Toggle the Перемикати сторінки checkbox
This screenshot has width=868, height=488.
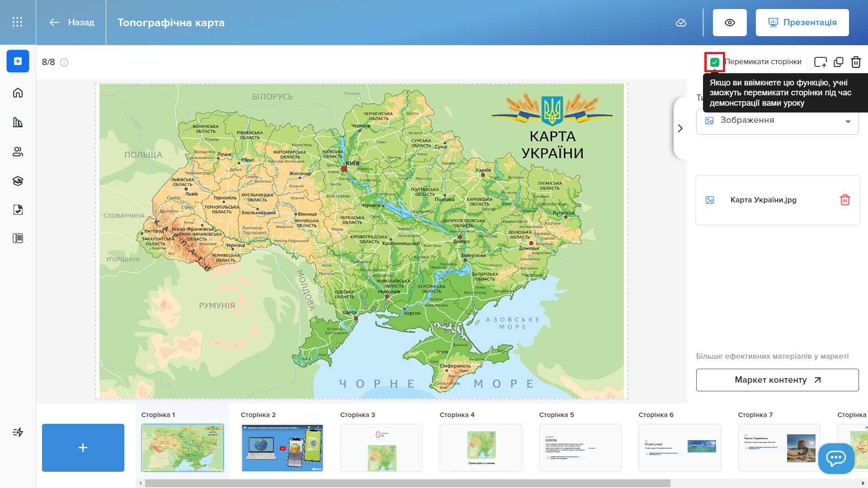[x=714, y=62]
